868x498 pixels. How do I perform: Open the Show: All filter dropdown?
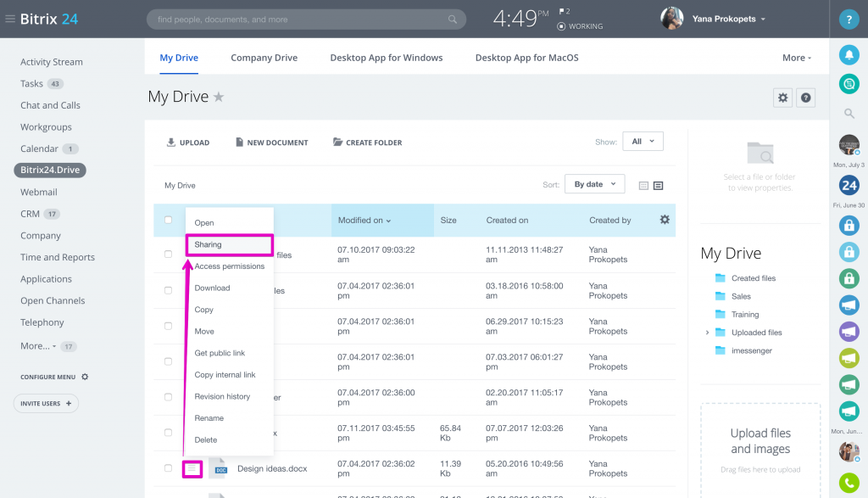[643, 142]
